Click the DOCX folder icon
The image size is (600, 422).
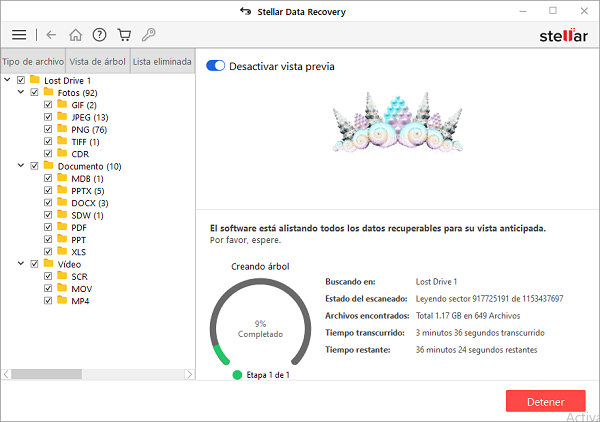(62, 202)
